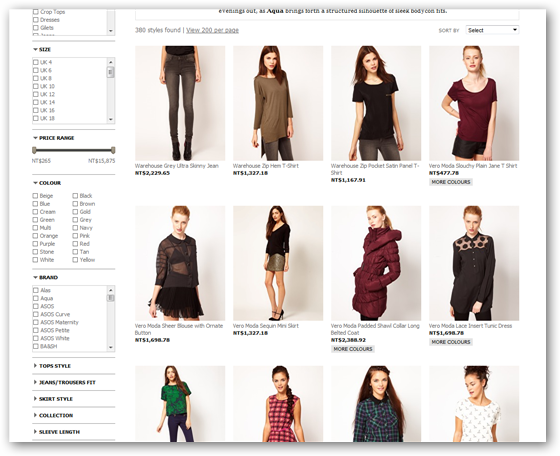Open the sequin mini skirt image
Image resolution: width=560 pixels, height=456 pixels.
pos(278,263)
